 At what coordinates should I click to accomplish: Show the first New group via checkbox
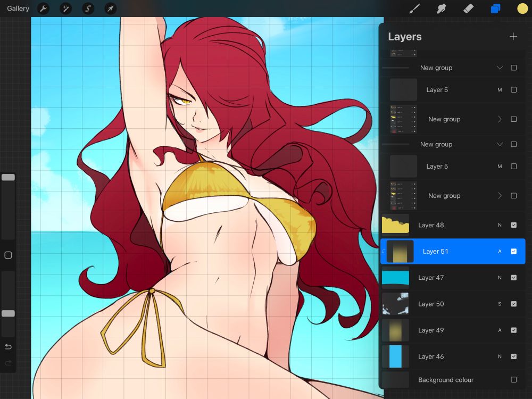coord(514,68)
